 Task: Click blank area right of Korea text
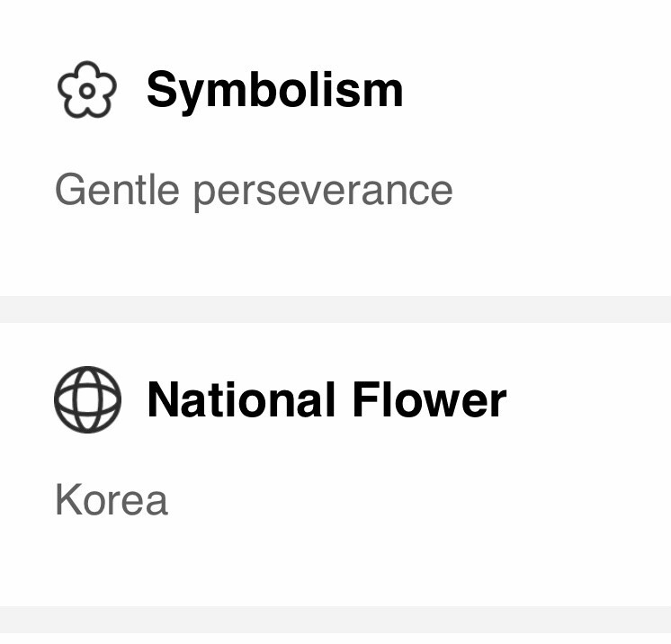(419, 500)
